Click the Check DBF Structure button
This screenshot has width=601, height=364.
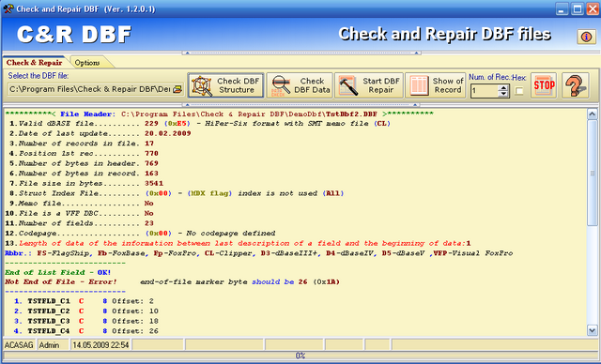point(225,85)
